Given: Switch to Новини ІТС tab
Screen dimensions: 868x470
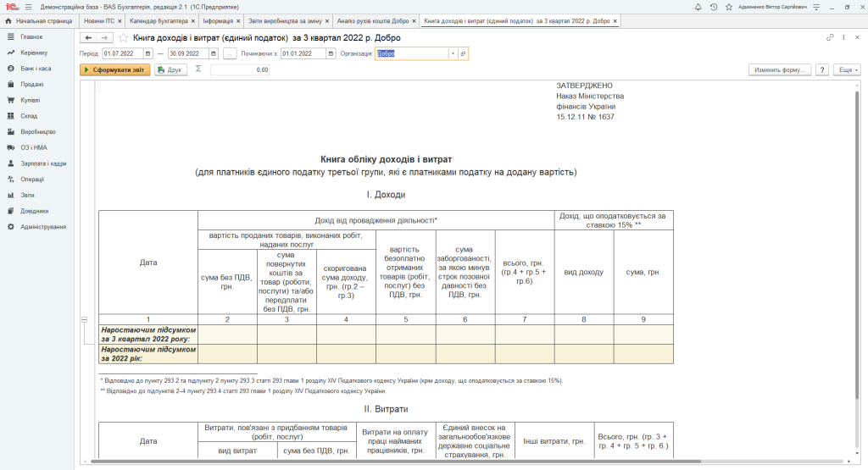Looking at the screenshot, I should [x=99, y=21].
